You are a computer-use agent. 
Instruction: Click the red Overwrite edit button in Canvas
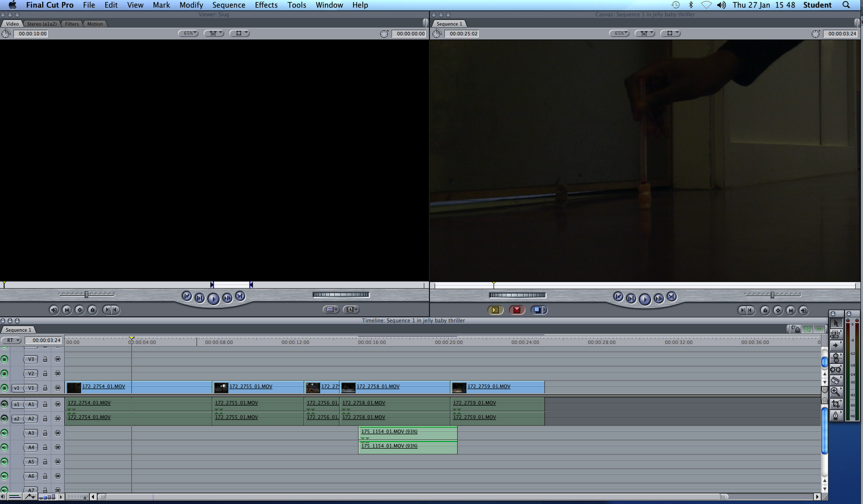[x=517, y=310]
